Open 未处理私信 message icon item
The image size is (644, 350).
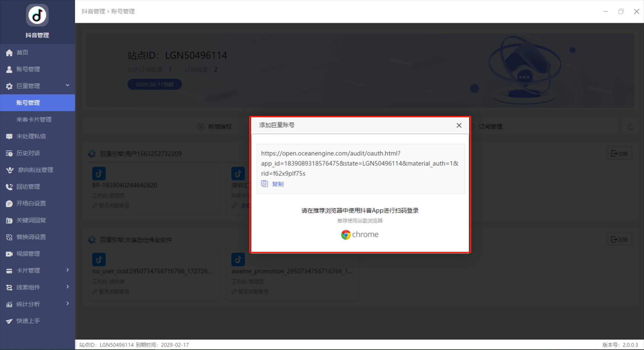coord(9,136)
